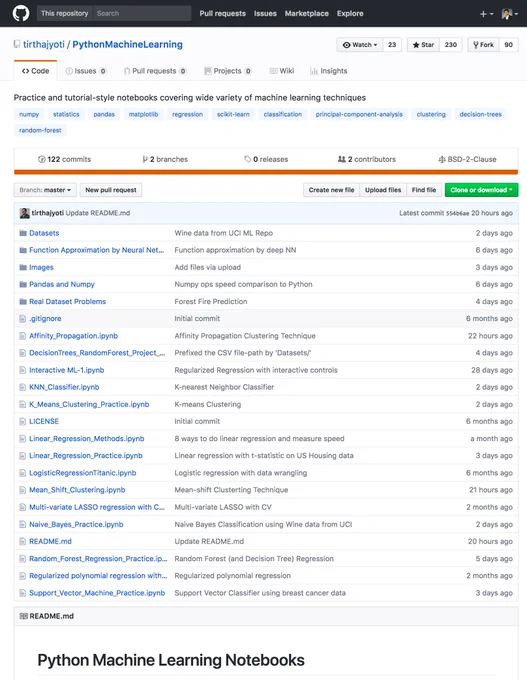The image size is (527, 680).
Task: Open the tirthajyoti owner link
Action: (x=43, y=44)
